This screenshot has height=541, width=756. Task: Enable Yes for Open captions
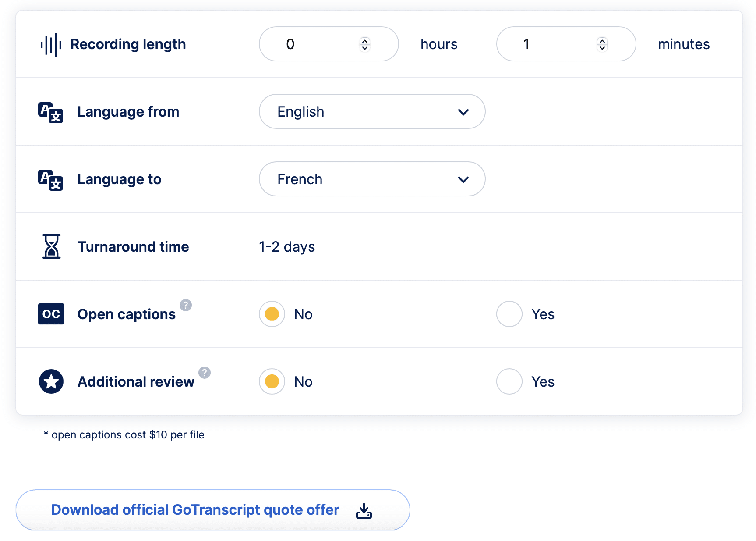pyautogui.click(x=509, y=314)
